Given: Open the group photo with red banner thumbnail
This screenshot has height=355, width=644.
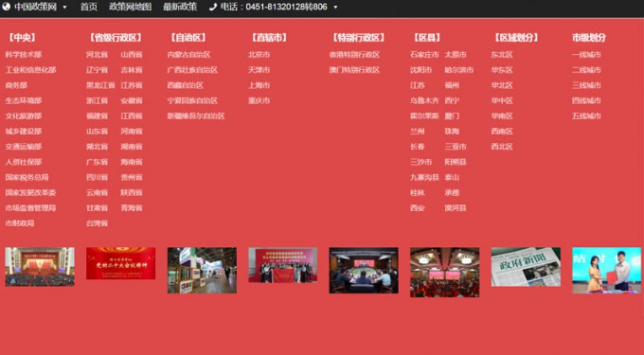Looking at the screenshot, I should coord(282,265).
